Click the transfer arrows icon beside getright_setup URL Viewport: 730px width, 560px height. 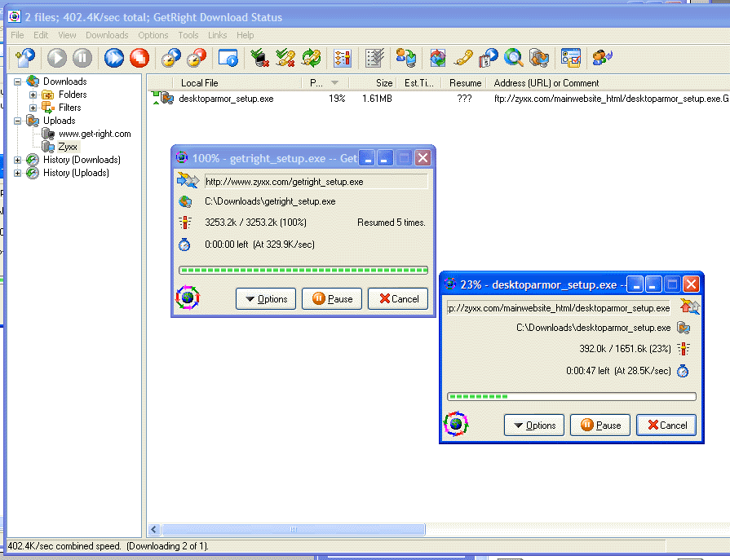(x=188, y=180)
